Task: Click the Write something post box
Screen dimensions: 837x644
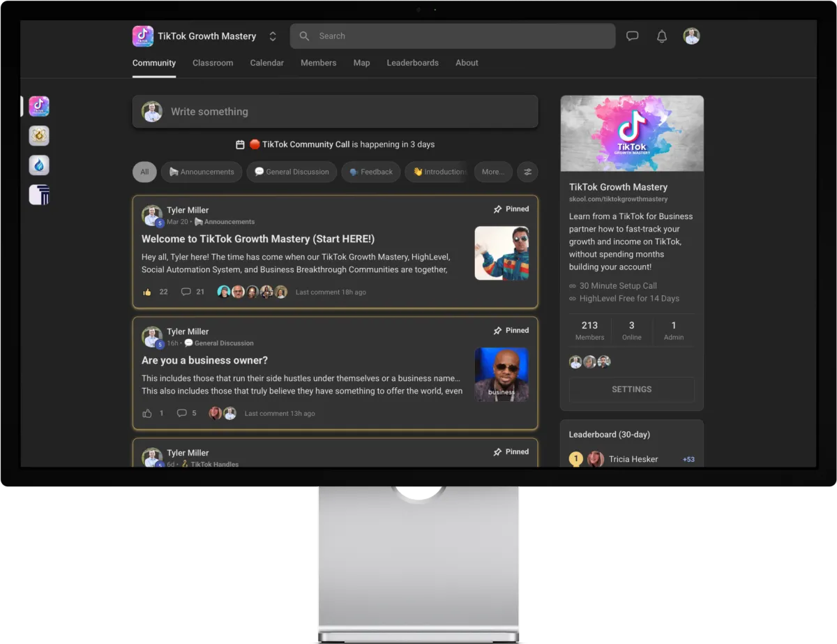Action: [335, 112]
